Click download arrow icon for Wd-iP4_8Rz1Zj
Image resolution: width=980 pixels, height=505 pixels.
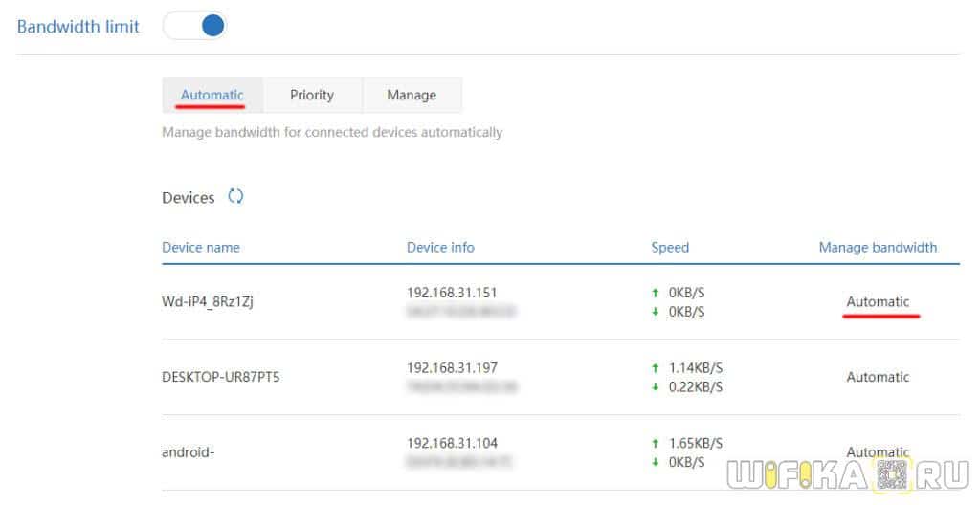pos(655,312)
